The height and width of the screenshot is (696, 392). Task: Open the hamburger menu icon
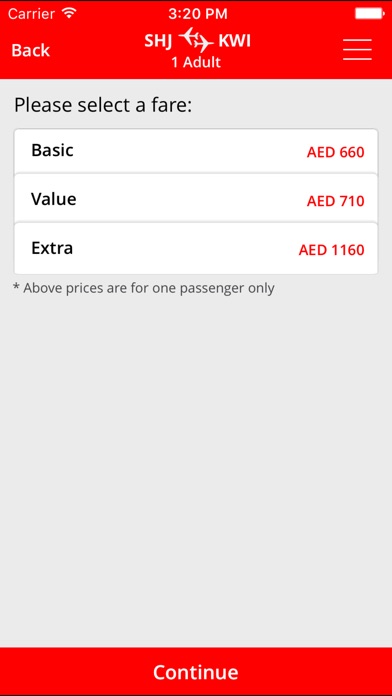(x=357, y=49)
